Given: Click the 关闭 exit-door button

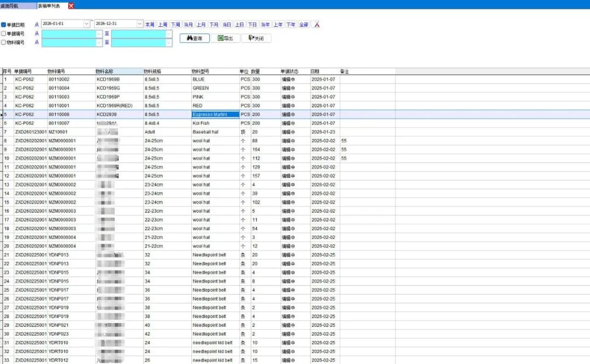Looking at the screenshot, I should (x=256, y=38).
